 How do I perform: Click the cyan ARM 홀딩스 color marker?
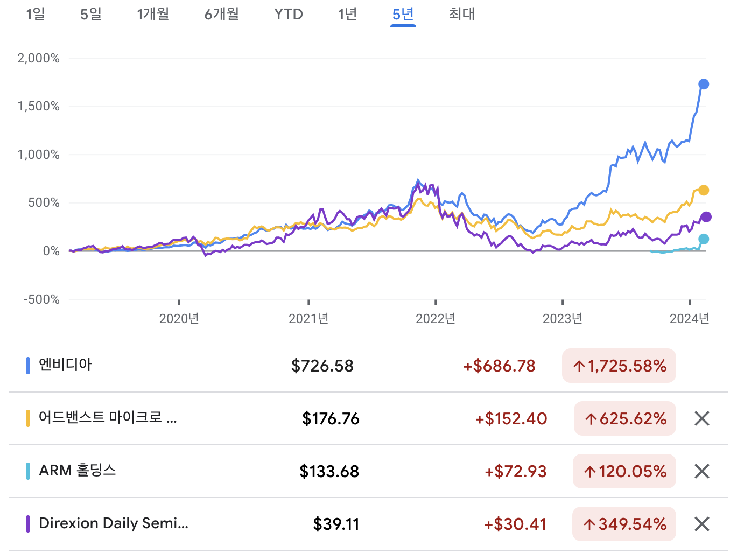click(28, 471)
